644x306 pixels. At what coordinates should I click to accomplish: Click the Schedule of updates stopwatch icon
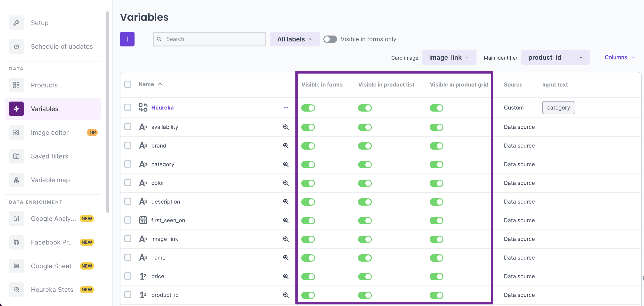16,47
